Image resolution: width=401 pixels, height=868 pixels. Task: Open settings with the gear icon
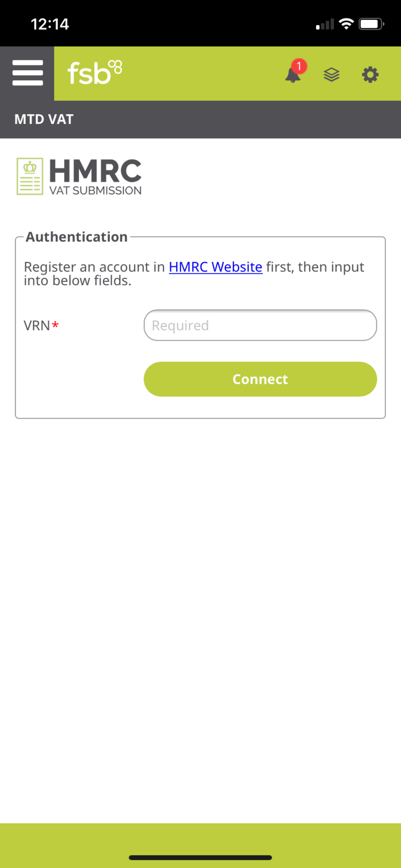(x=370, y=75)
